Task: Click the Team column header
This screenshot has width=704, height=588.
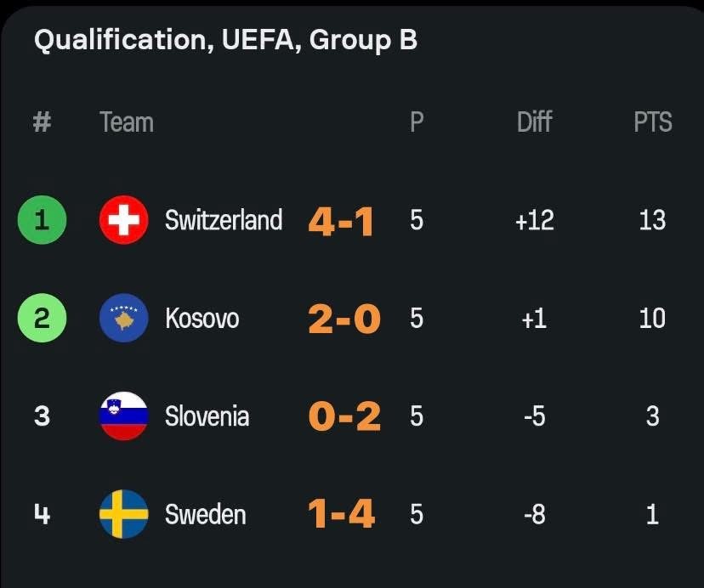Action: (127, 122)
